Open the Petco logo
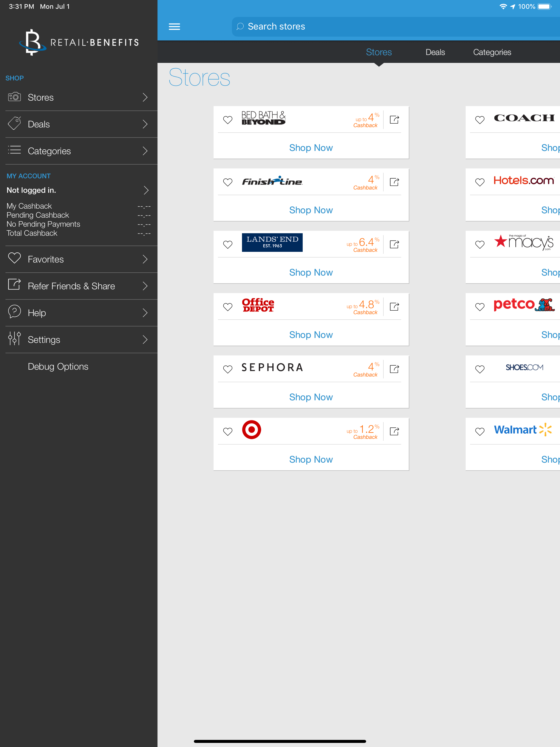 point(524,305)
